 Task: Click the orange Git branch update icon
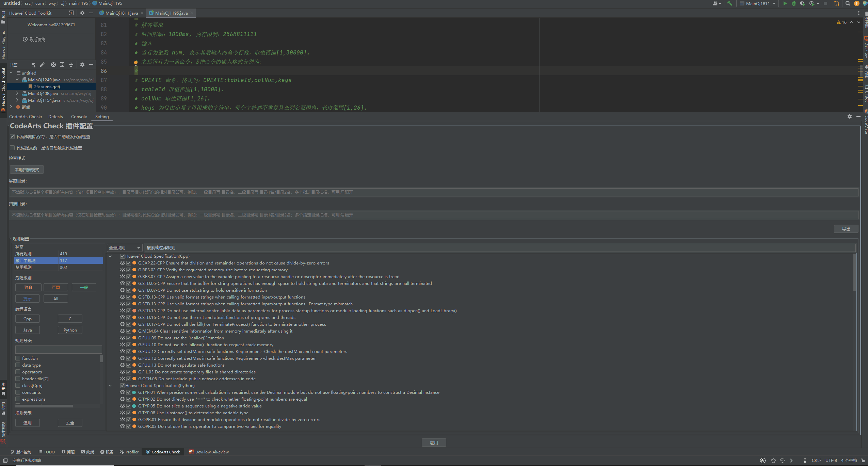836,3
